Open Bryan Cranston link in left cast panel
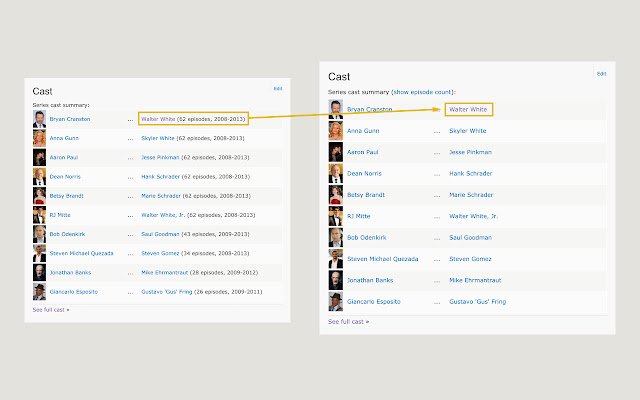640x400 pixels. point(70,119)
